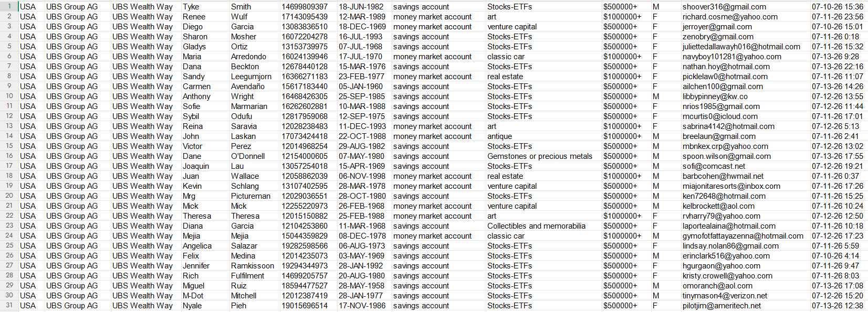This screenshot has height=312, width=868.
Task: Click row header 24
Action: point(9,236)
